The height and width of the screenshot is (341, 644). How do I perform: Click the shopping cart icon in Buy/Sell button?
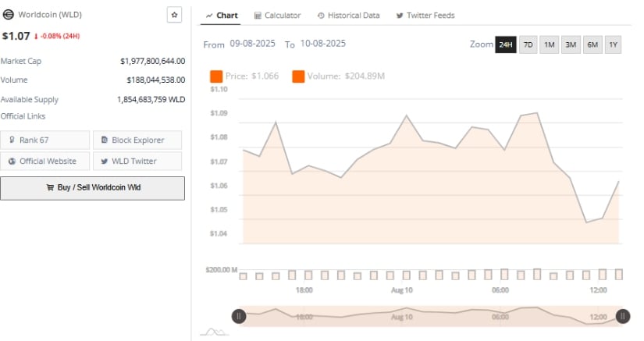click(x=50, y=187)
